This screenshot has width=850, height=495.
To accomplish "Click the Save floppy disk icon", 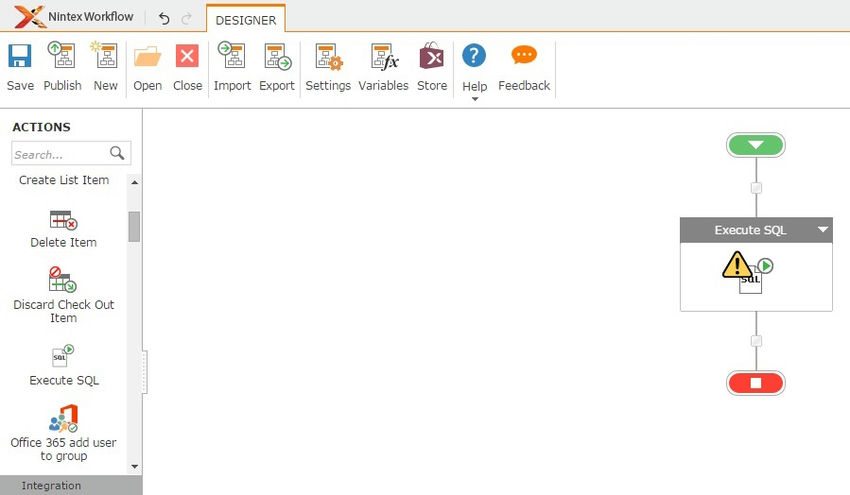I will coord(20,56).
